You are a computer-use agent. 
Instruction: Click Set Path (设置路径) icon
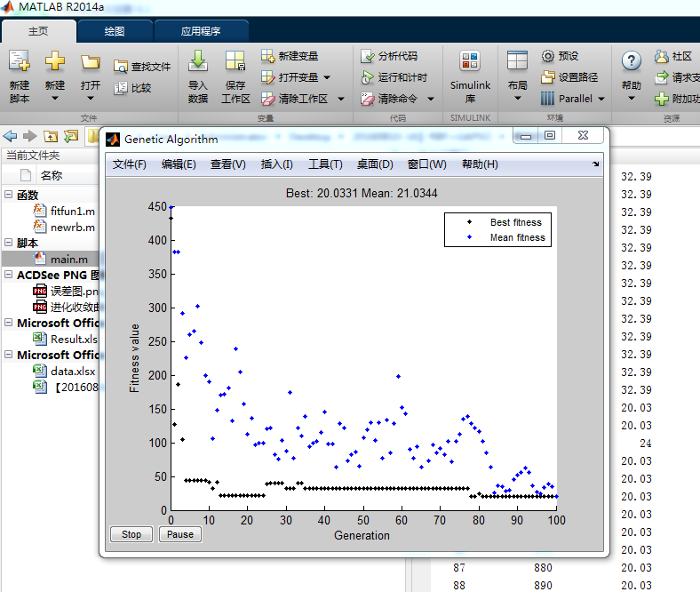coord(548,77)
